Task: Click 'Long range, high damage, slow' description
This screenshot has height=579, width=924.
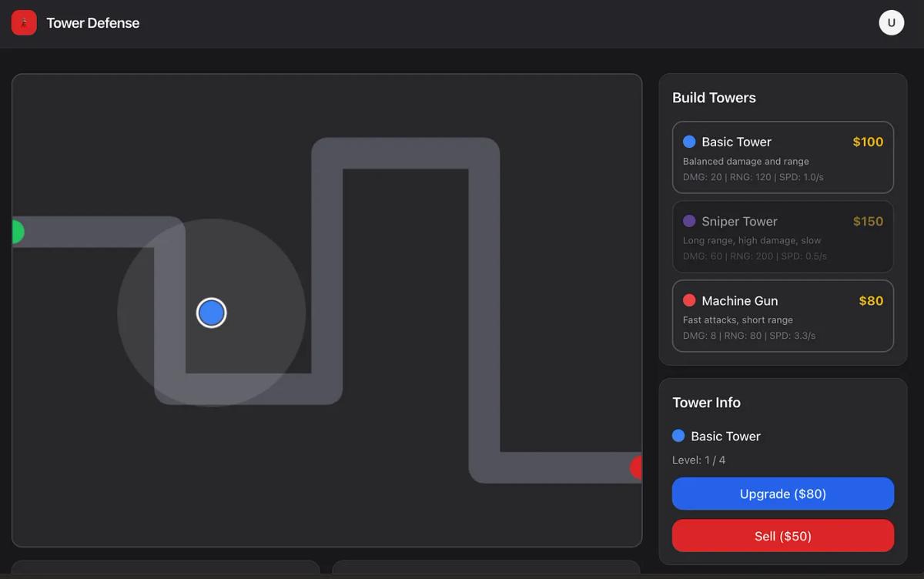Action: (752, 241)
